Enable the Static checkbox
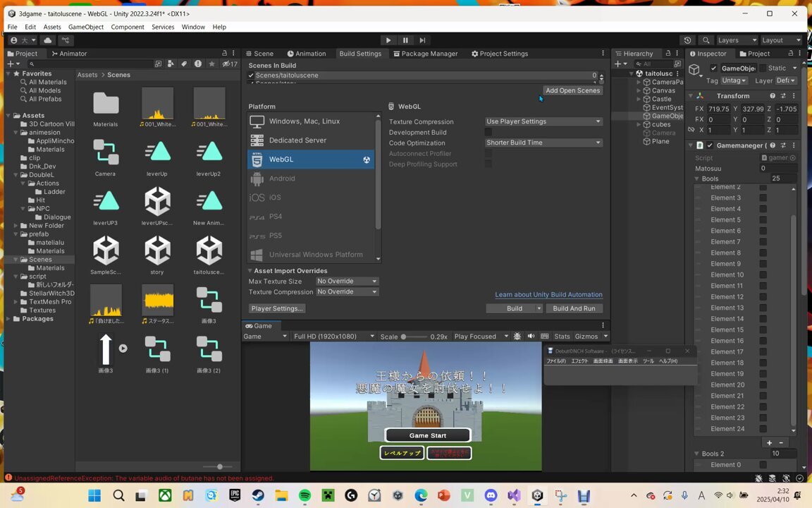The height and width of the screenshot is (508, 812). coord(762,68)
